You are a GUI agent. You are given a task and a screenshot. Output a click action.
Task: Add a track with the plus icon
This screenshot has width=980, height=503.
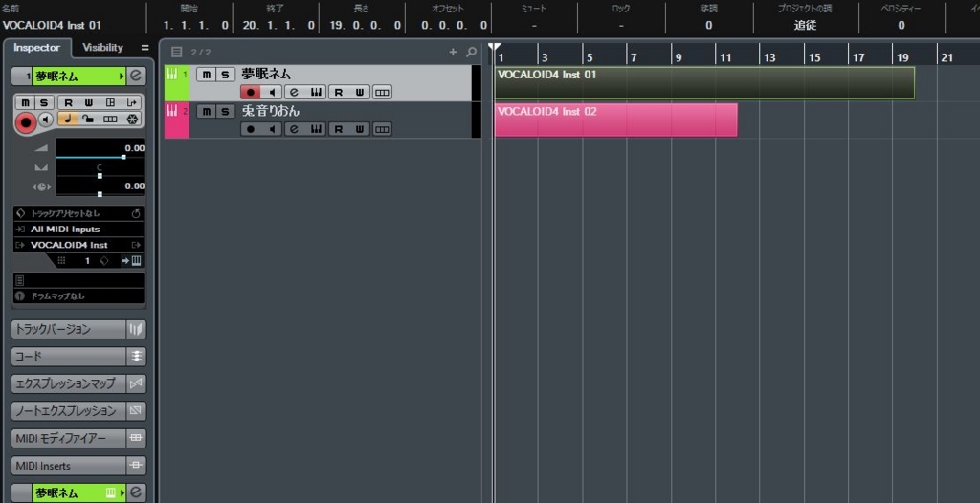[x=453, y=52]
